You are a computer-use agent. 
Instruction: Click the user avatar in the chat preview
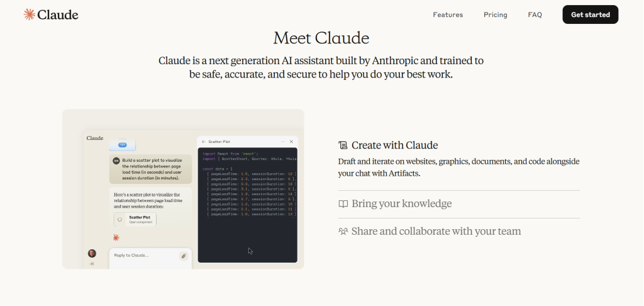[92, 253]
